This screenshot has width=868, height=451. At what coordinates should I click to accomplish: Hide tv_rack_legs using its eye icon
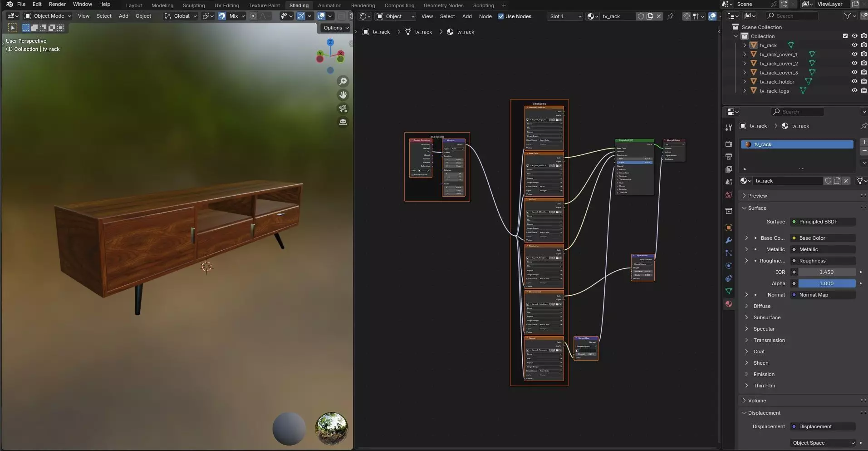click(x=854, y=91)
